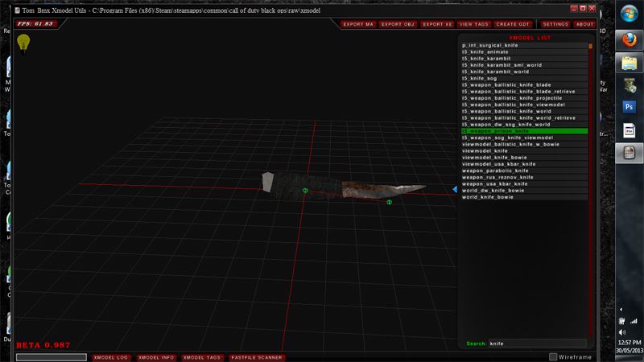644x362 pixels.
Task: Select weapon_usa_kbar_knife model
Action: pyautogui.click(x=525, y=184)
